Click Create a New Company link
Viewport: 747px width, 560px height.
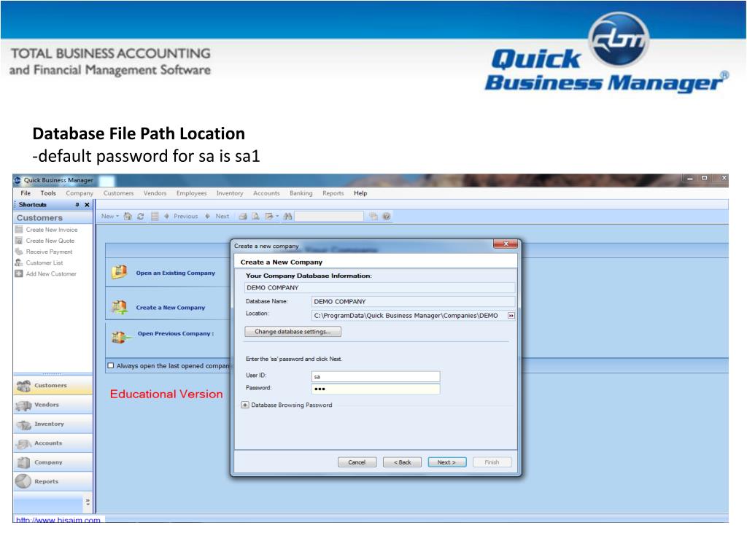[171, 308]
